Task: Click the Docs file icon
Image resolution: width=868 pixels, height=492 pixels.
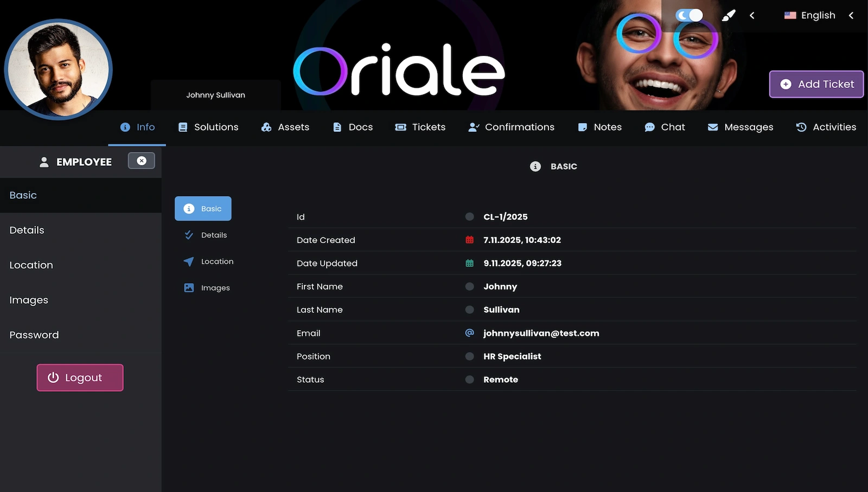Action: tap(337, 127)
